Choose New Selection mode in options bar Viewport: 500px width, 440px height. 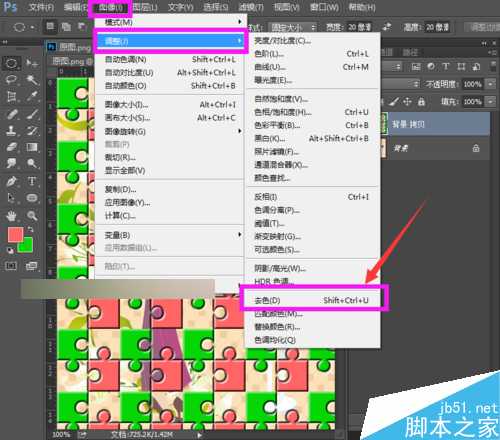pyautogui.click(x=50, y=26)
